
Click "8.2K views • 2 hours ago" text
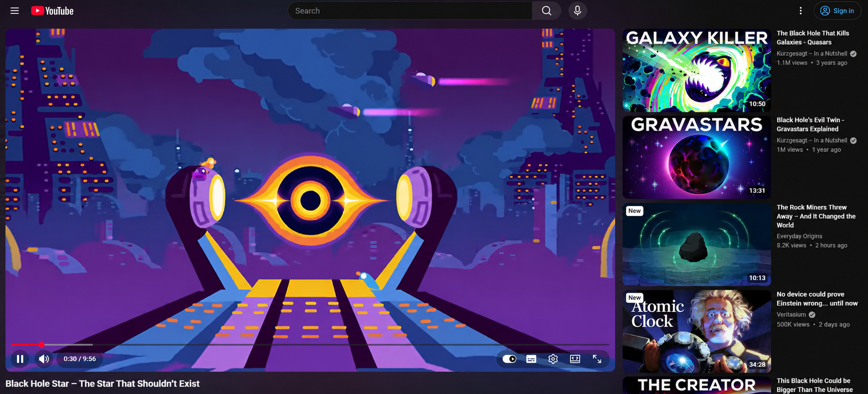pyautogui.click(x=812, y=245)
